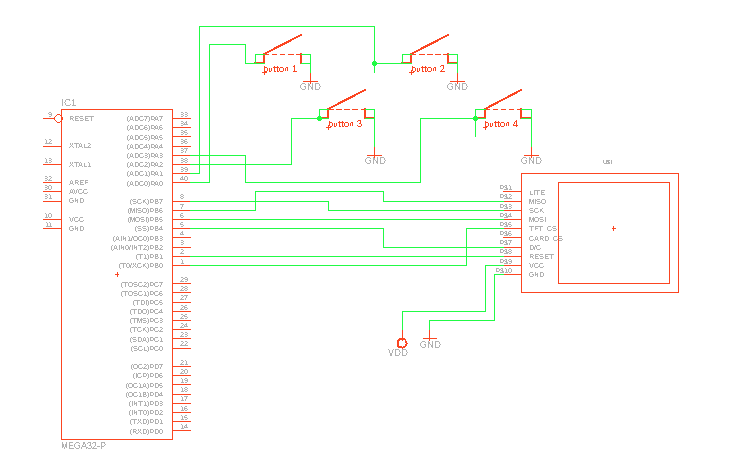The image size is (750, 476).
Task: Select the "button 3" switch label
Action: pyautogui.click(x=344, y=124)
